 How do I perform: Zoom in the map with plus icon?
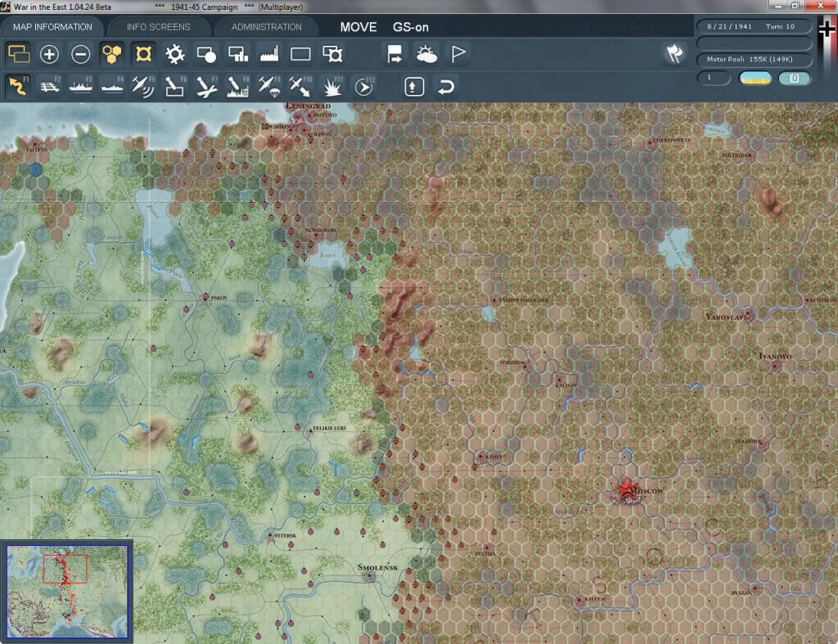point(49,54)
